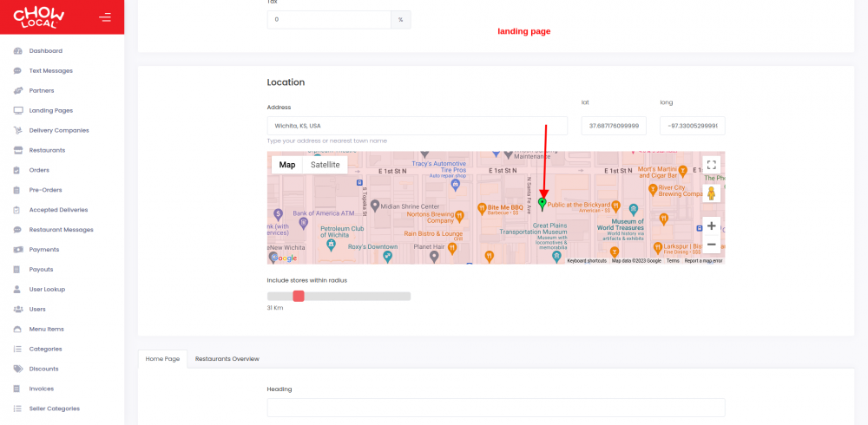Click the Text Messages chat icon
Image resolution: width=868 pixels, height=425 pixels.
click(17, 71)
